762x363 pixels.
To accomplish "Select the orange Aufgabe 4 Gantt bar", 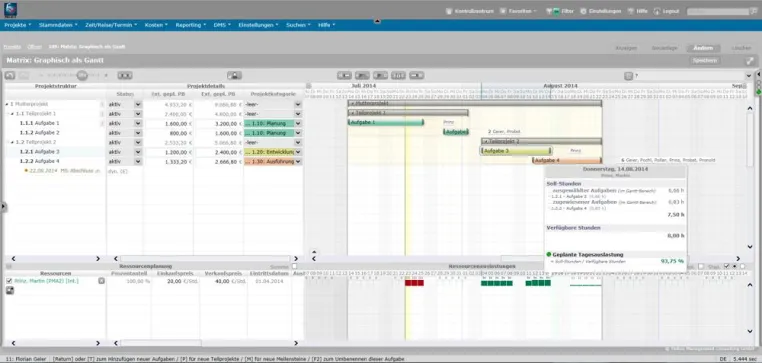I will pos(567,160).
